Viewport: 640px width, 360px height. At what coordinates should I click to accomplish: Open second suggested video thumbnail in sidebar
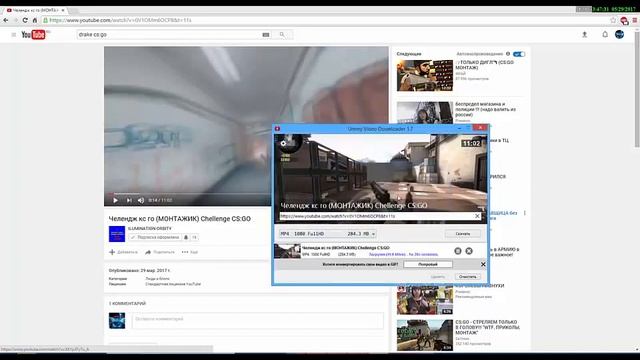[x=424, y=112]
